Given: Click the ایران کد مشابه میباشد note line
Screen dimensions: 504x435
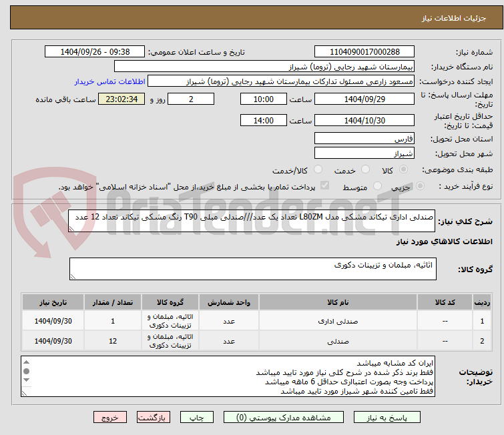Looking at the screenshot, I should pyautogui.click(x=395, y=363).
